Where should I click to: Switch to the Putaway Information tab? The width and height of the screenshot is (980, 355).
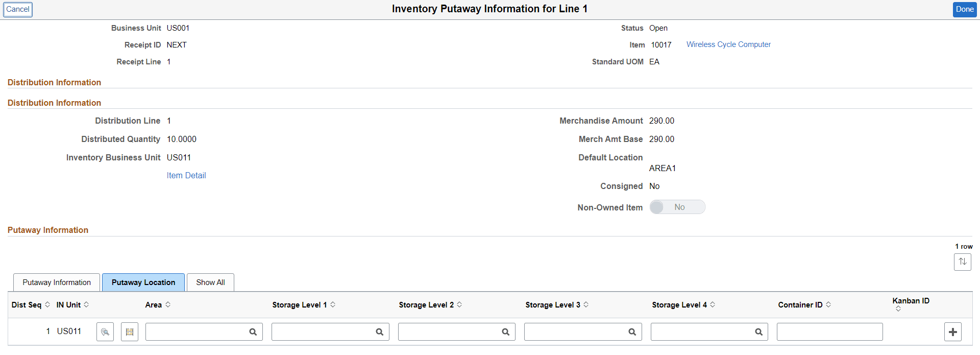pos(56,282)
